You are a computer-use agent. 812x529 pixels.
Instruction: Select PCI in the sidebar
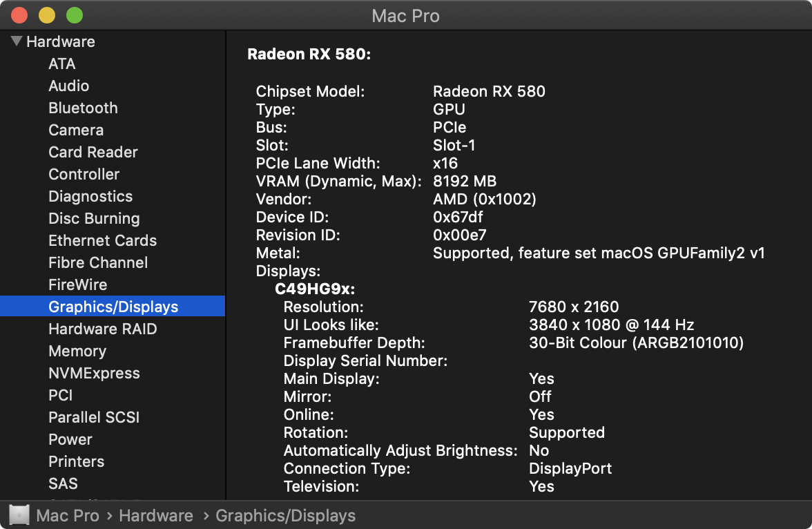pos(61,395)
